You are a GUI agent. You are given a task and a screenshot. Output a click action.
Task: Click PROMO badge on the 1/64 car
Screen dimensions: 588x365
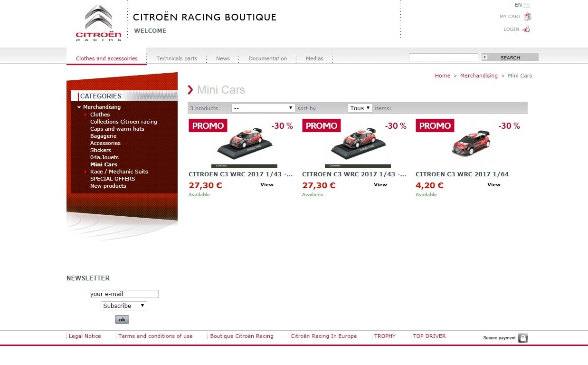[435, 126]
